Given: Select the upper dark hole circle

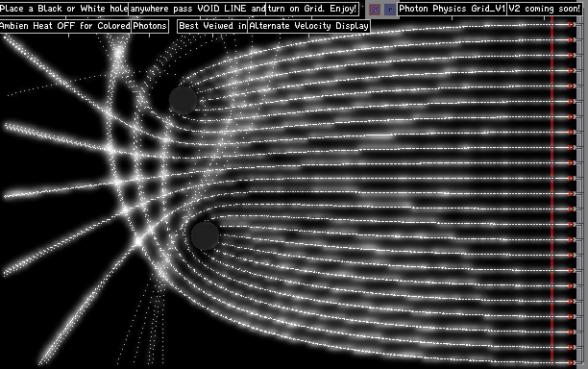Looking at the screenshot, I should point(183,100).
